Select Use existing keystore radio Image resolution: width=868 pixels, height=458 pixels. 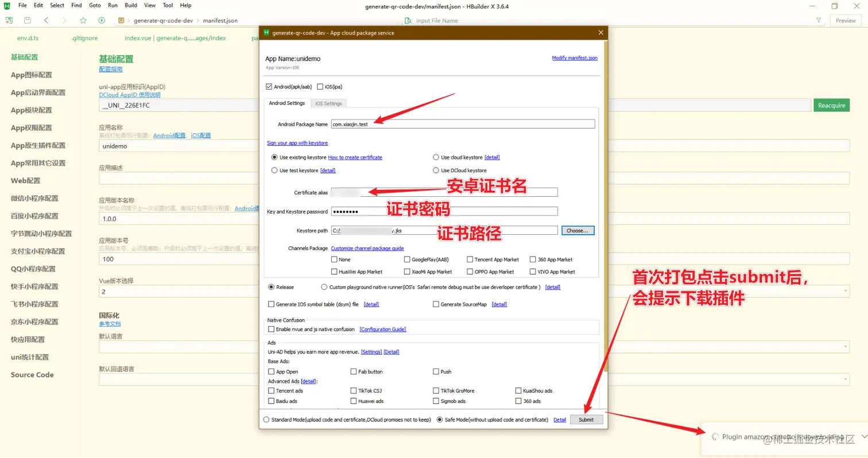(x=274, y=157)
